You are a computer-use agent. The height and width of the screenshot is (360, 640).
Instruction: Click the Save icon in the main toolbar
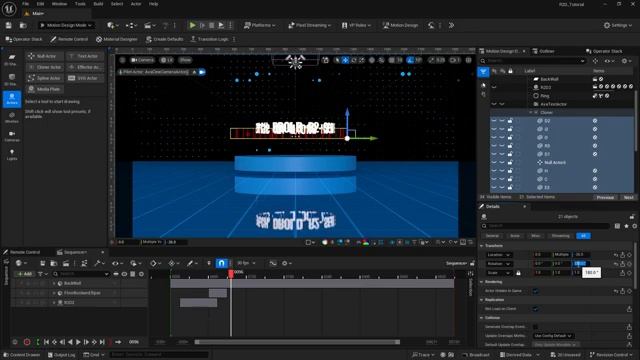click(9, 25)
